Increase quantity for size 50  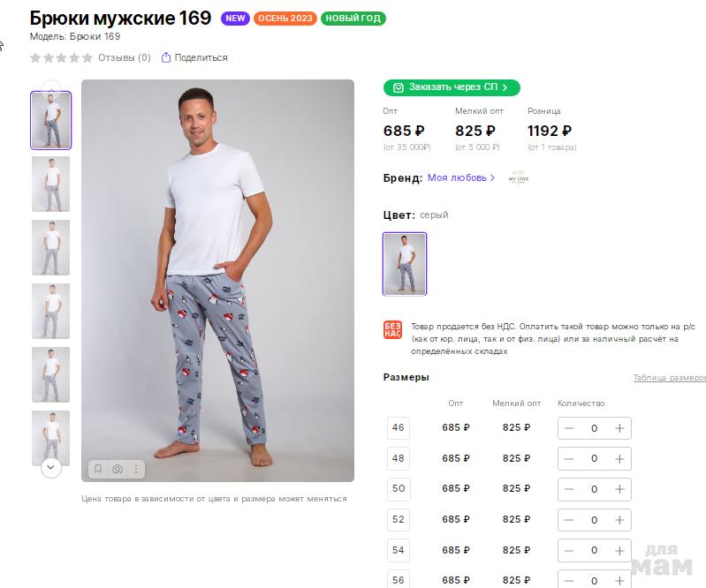[620, 489]
